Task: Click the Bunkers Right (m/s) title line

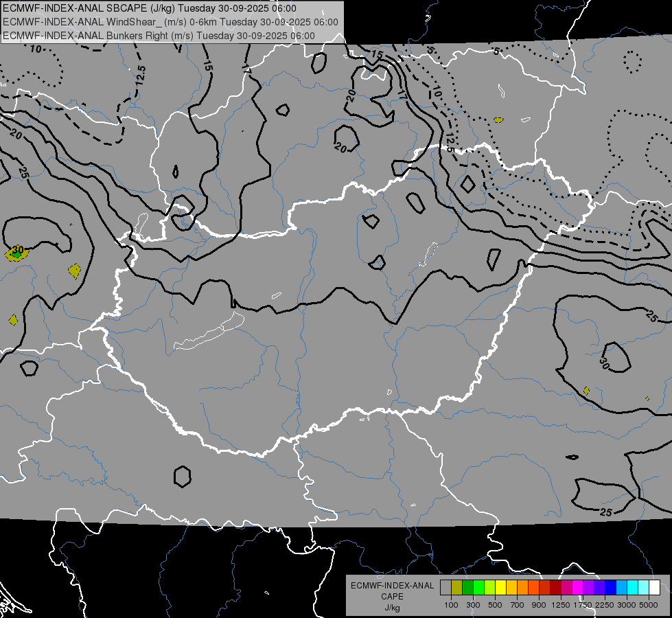Action: point(159,36)
